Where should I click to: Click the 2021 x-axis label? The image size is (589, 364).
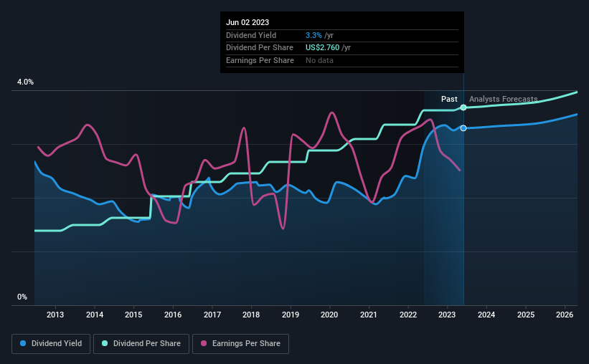coord(369,315)
